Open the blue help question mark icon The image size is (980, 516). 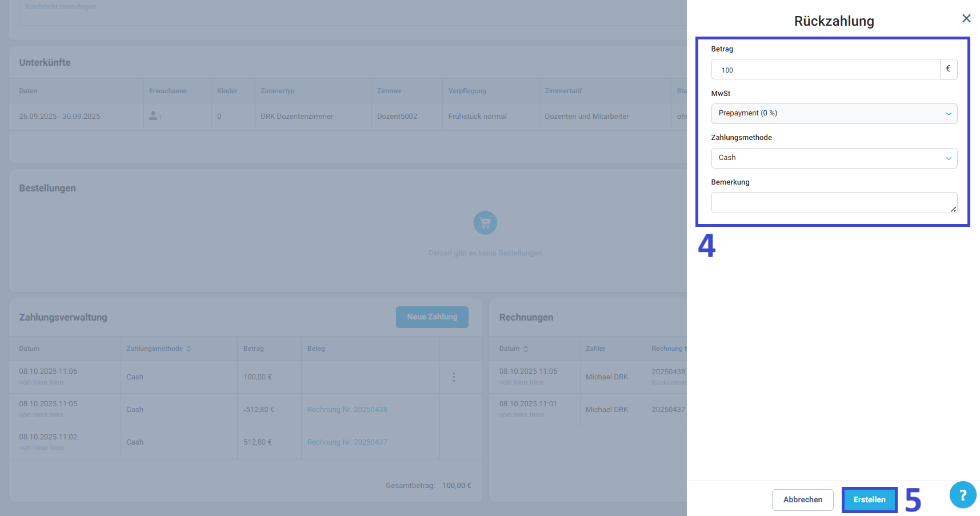[x=963, y=495]
